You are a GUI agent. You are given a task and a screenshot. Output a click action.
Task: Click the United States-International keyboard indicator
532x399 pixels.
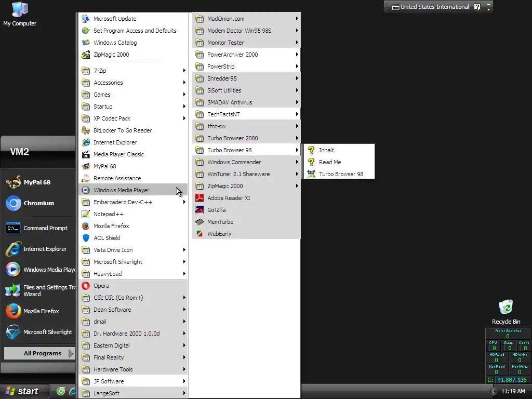[430, 7]
